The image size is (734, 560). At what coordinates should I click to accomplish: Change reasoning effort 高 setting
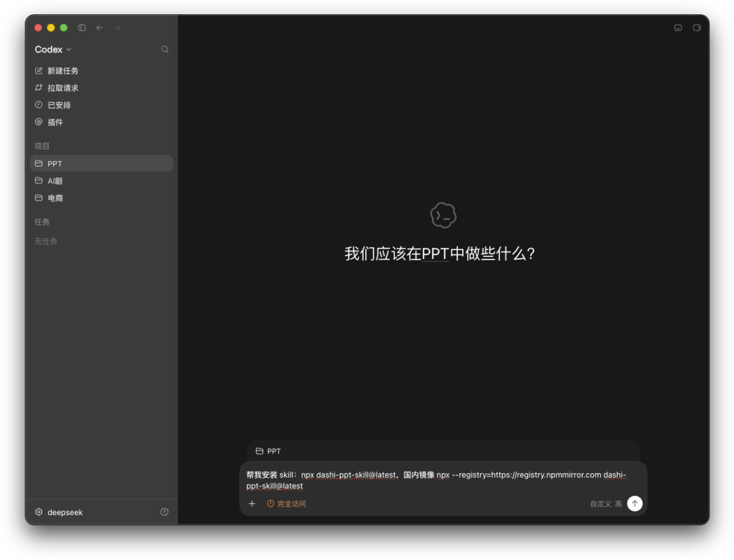618,504
